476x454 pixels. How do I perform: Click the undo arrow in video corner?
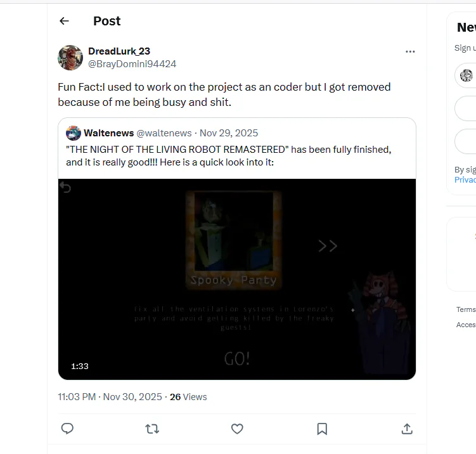pos(65,187)
